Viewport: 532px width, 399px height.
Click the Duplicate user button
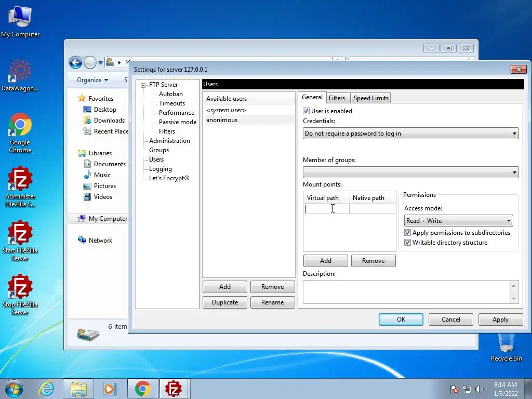pos(224,302)
